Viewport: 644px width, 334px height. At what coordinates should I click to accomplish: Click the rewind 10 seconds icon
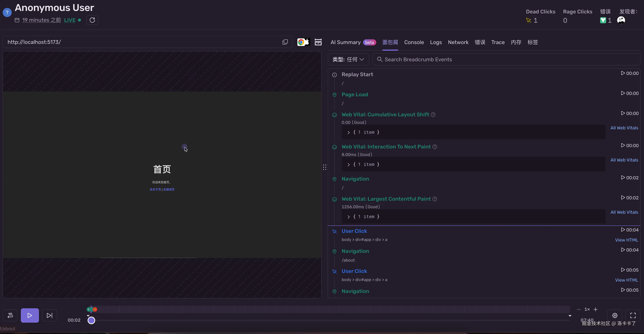click(x=10, y=315)
